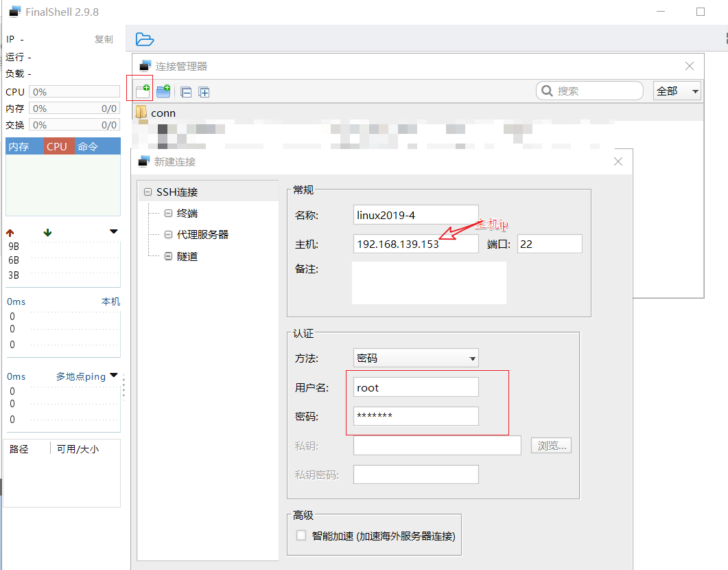Click the 主机 field with 192.168.139.153
Viewport: 728px width, 570px height.
[x=416, y=244]
